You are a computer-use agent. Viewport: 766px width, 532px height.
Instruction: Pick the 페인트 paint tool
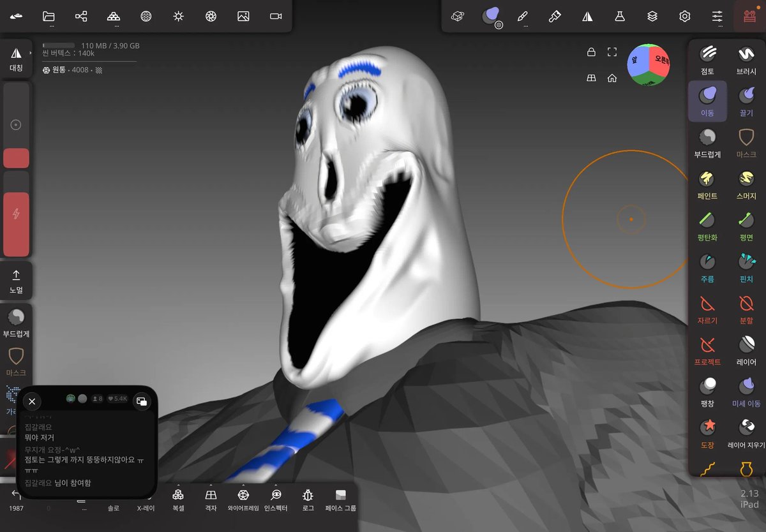pos(707,184)
